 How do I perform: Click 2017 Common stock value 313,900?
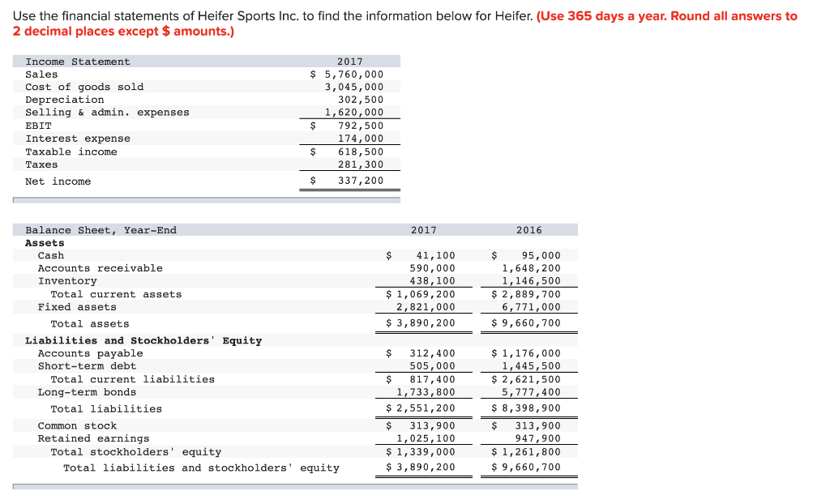[x=433, y=425]
